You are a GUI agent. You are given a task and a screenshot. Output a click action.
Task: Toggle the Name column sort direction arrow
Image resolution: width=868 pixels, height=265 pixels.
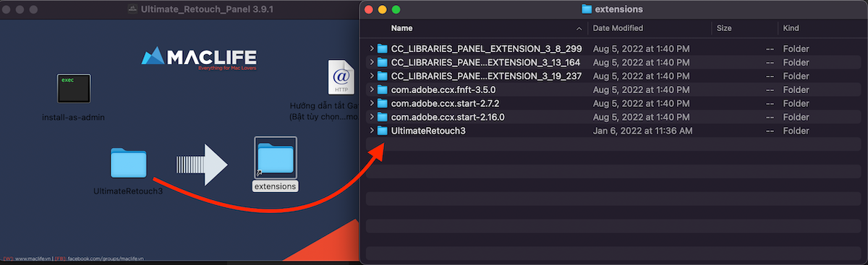[579, 28]
